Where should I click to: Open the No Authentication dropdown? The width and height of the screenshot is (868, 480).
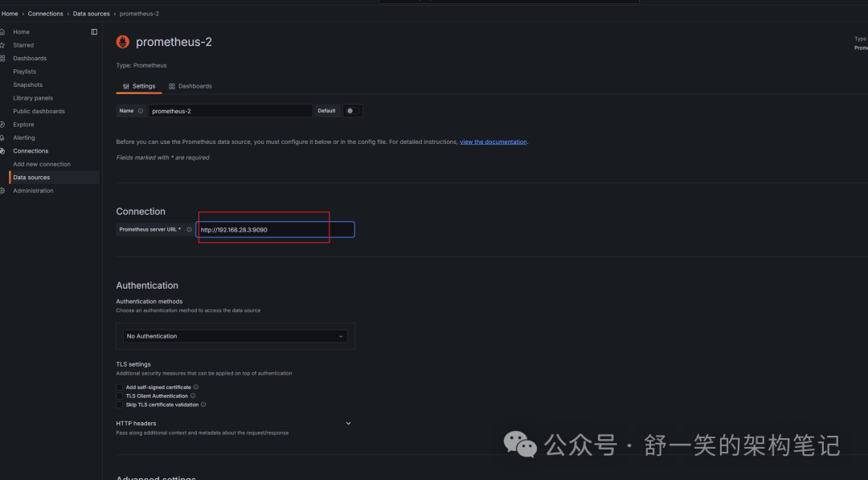(235, 336)
